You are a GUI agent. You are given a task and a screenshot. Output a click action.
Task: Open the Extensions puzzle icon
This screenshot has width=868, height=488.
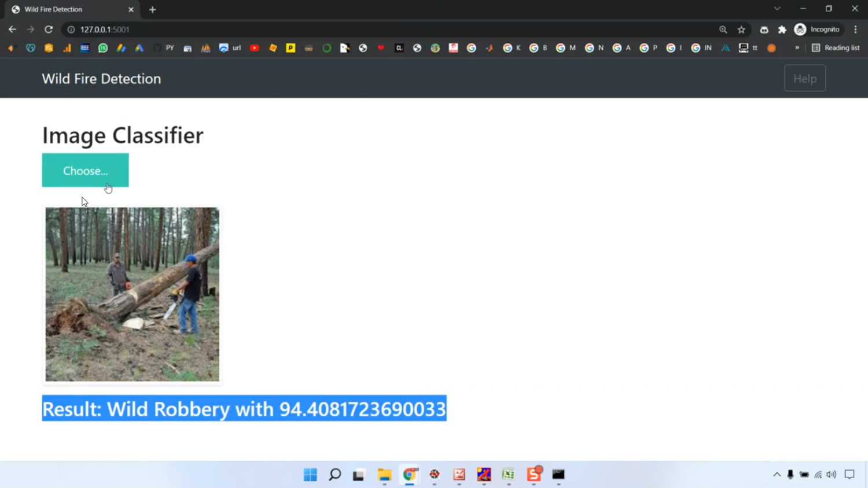pyautogui.click(x=782, y=29)
